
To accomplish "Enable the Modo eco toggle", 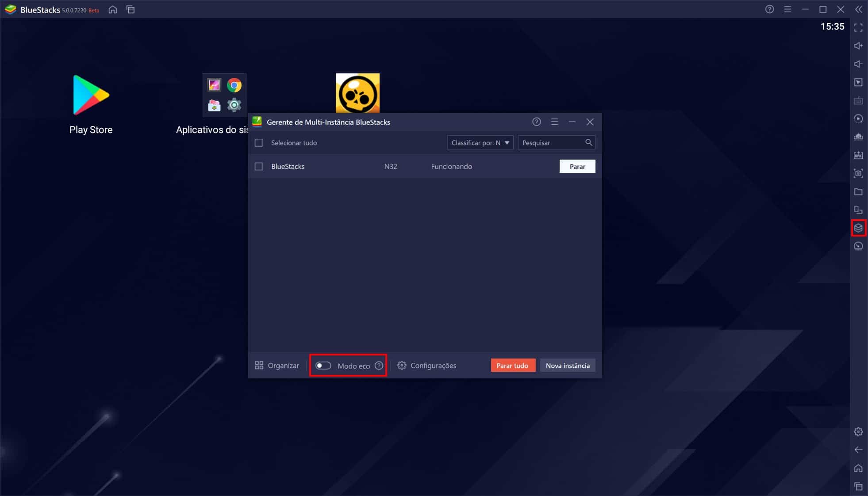I will click(323, 366).
